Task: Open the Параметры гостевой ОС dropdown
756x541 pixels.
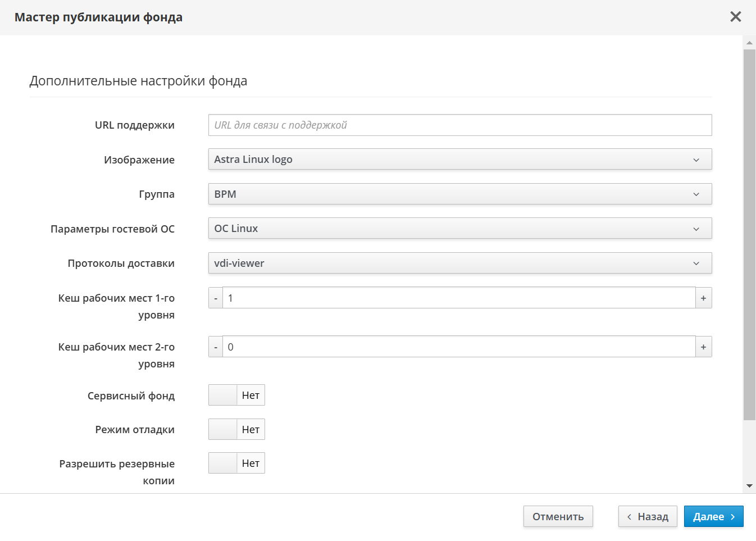Action: coord(459,229)
